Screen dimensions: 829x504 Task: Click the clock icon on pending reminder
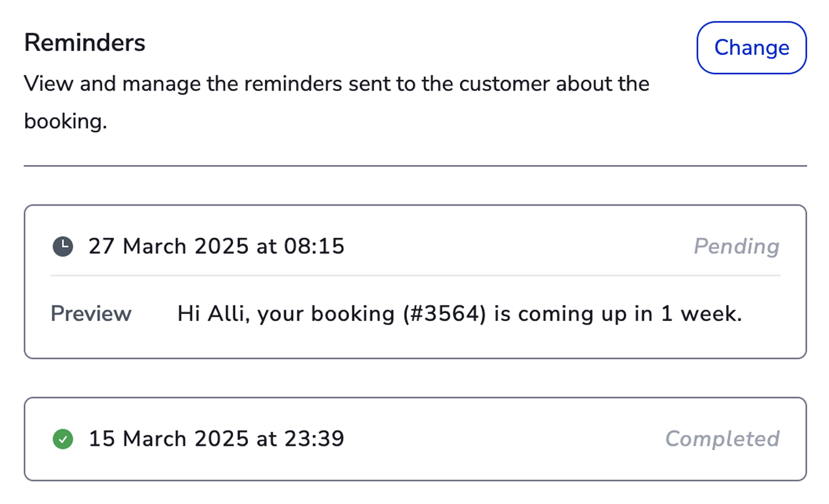[x=63, y=246]
